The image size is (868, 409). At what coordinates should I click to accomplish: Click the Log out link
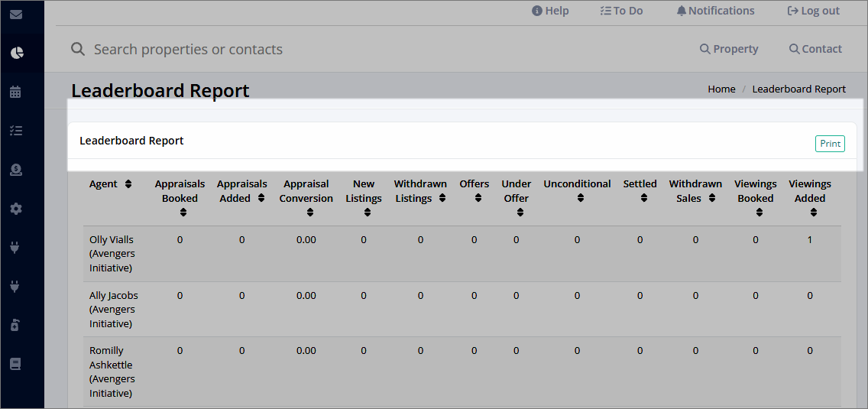(x=813, y=11)
